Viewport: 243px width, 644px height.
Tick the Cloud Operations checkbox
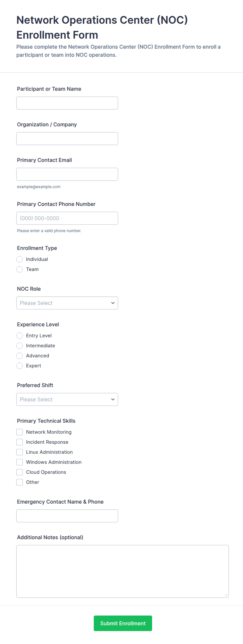[20, 472]
